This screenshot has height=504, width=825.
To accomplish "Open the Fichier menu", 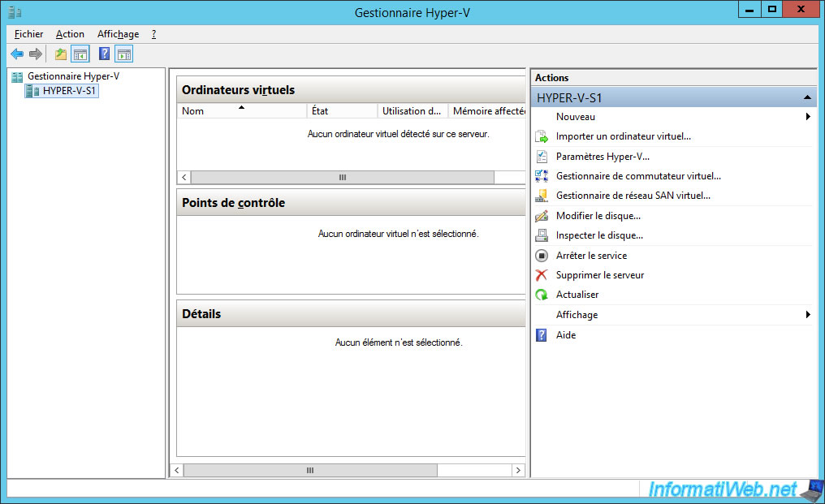I will click(x=29, y=34).
